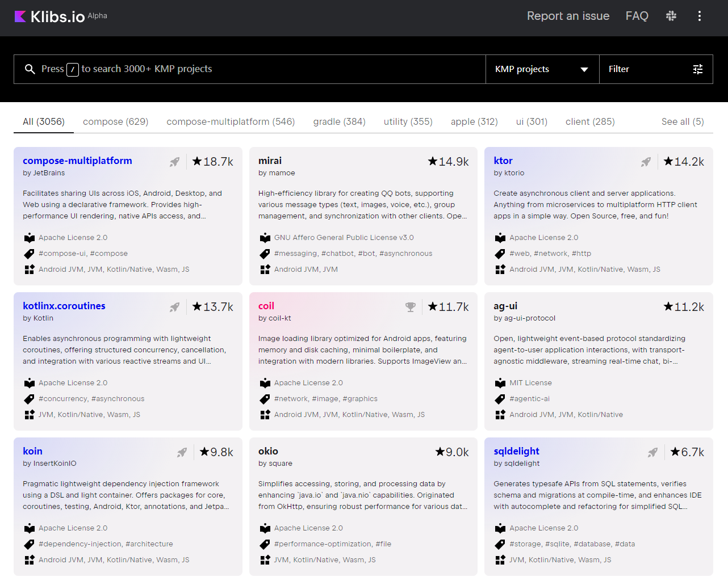Screen dimensions: 728x581
Task: Switch to the compose (629) tab
Action: tap(115, 121)
